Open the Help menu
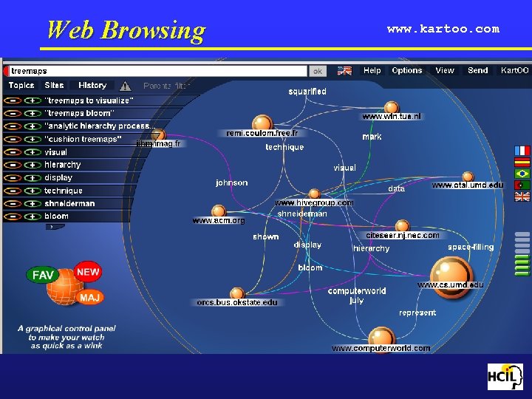The width and height of the screenshot is (532, 399). tap(372, 70)
